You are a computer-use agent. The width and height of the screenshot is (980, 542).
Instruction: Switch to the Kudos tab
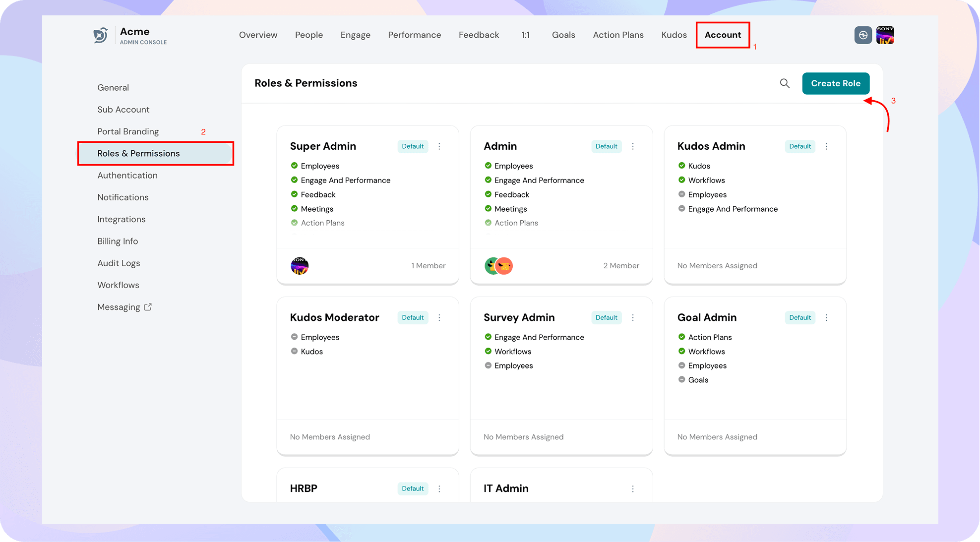[674, 35]
